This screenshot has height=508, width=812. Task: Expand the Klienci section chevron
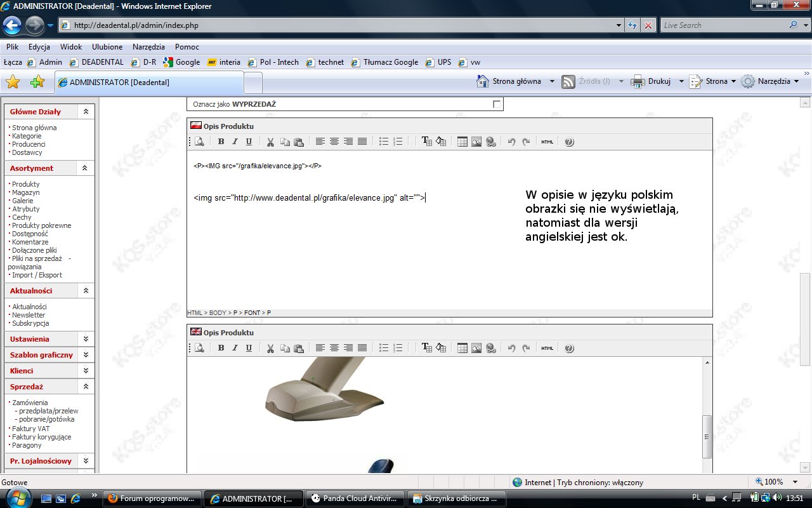tap(85, 371)
